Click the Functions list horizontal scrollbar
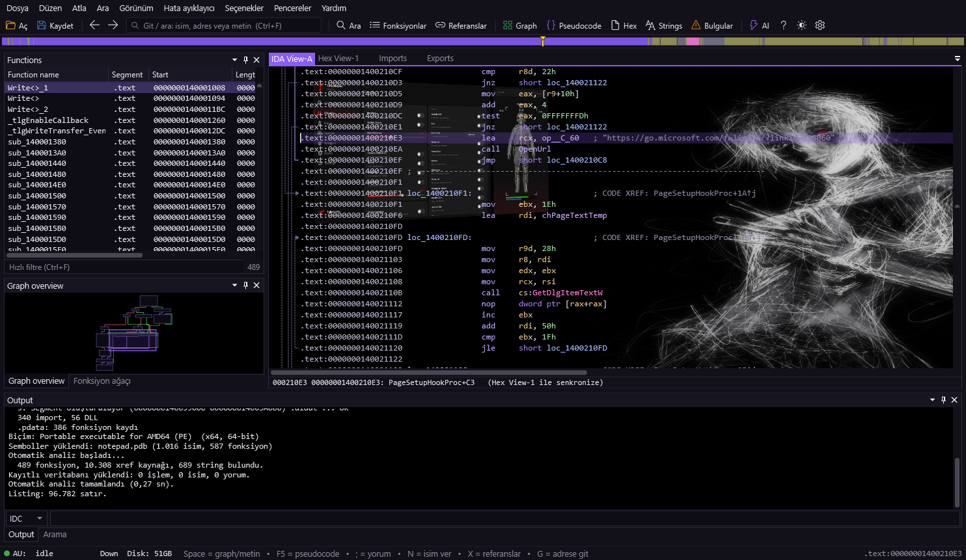Image resolution: width=966 pixels, height=560 pixels. pyautogui.click(x=75, y=256)
